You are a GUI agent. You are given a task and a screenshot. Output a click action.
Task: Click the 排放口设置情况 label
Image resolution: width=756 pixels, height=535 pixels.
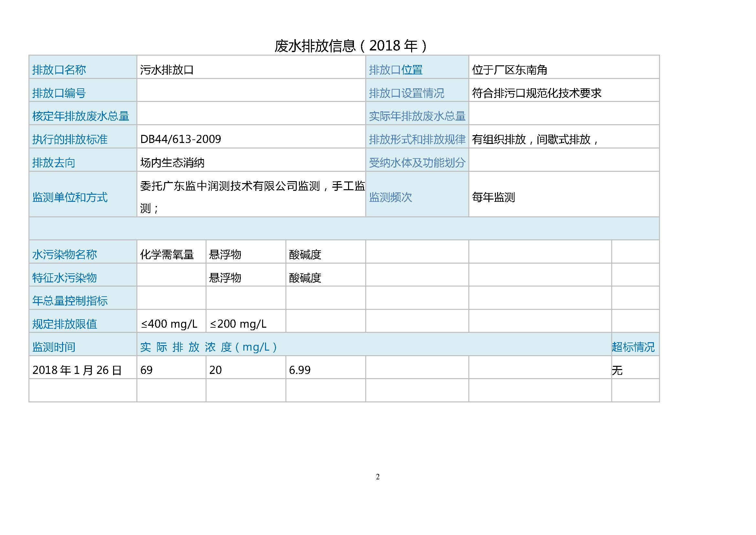pyautogui.click(x=406, y=93)
